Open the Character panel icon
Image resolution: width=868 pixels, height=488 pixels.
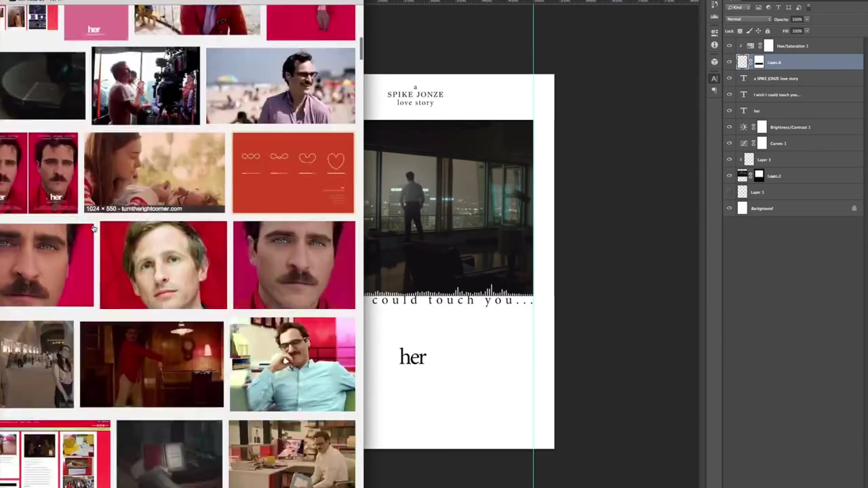click(x=714, y=79)
